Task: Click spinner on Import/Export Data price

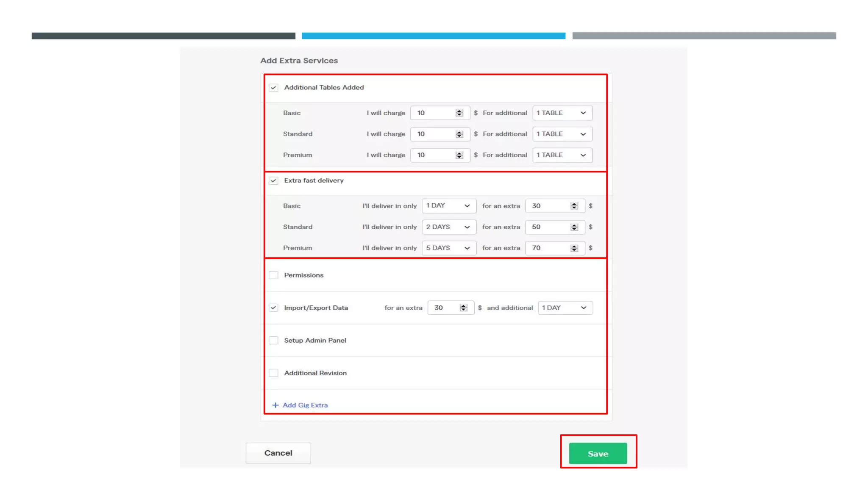Action: (463, 308)
